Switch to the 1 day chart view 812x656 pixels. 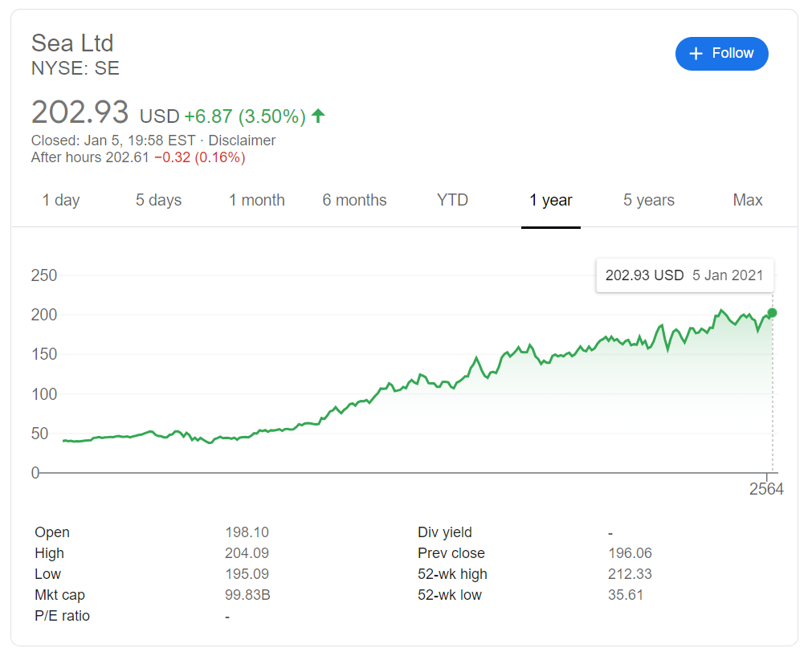[61, 200]
